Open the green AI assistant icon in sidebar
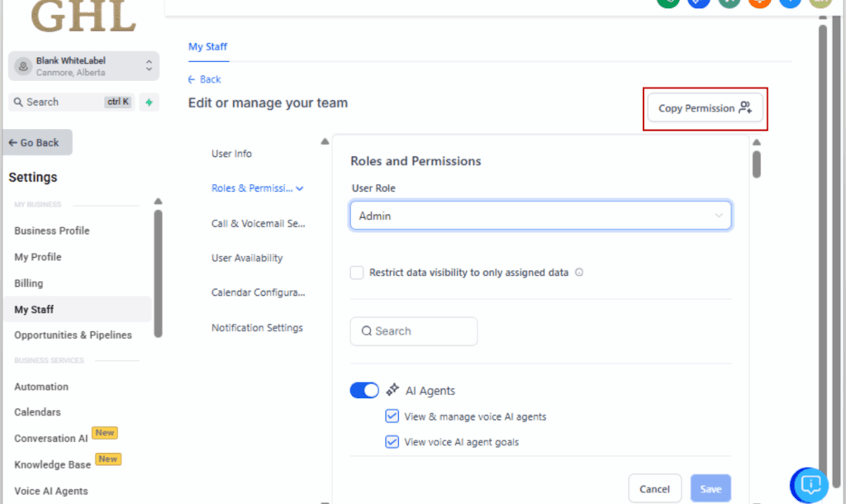Viewport: 846px width, 504px height. 150,102
